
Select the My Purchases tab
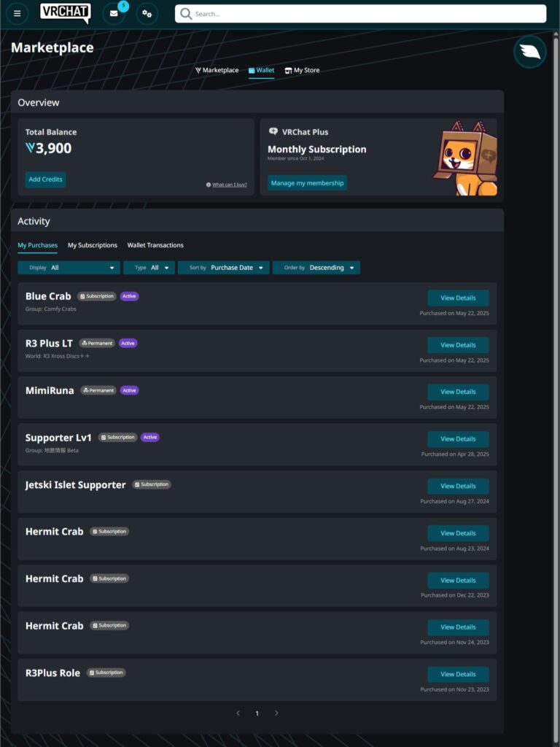coord(38,245)
